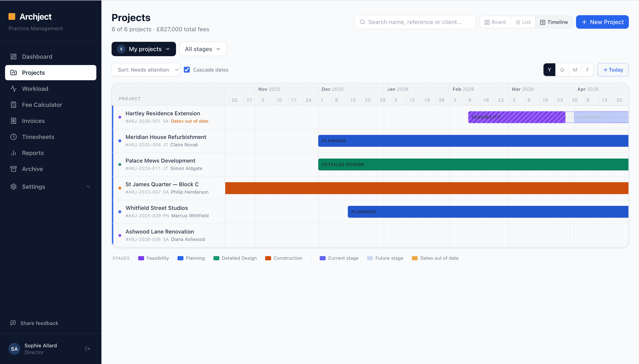The height and width of the screenshot is (364, 639).
Task: Click Whitfield Street Studios Planning bar
Action: click(x=488, y=212)
